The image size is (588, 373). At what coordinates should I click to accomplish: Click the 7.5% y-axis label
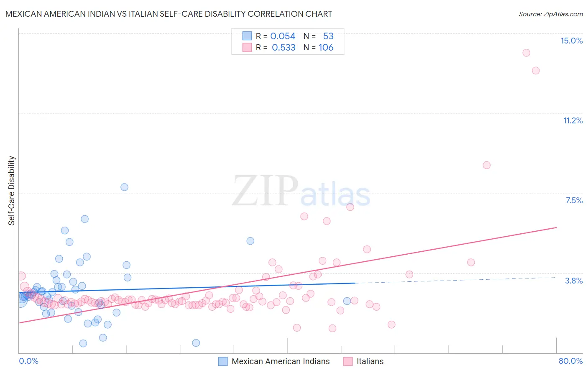pos(574,200)
